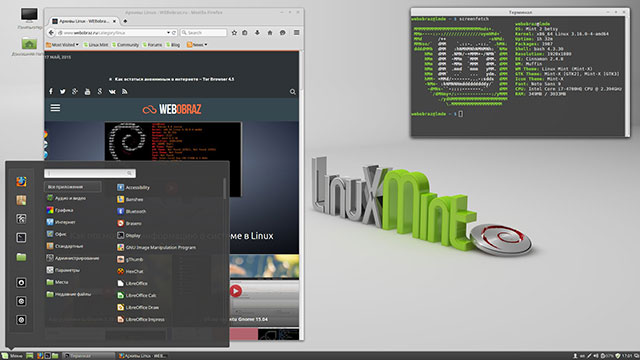Screen dimensions: 640x360
Task: Click applications list scrollbar in menu
Action: [224, 189]
